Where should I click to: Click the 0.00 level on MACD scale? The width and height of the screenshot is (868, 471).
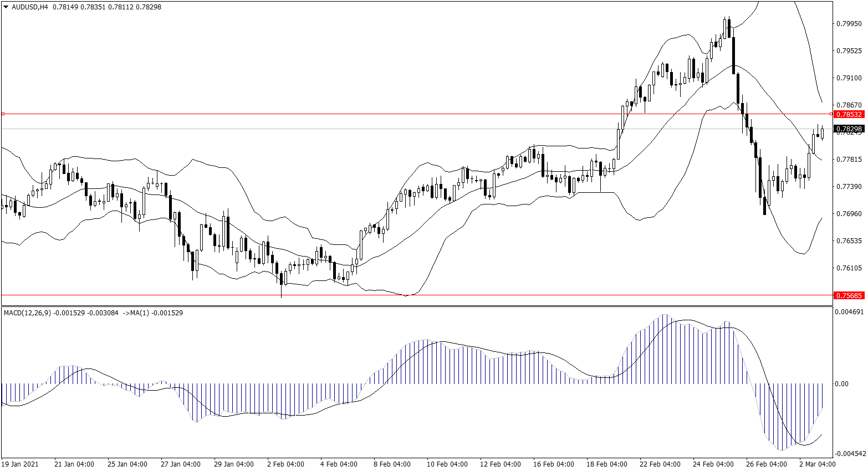841,383
